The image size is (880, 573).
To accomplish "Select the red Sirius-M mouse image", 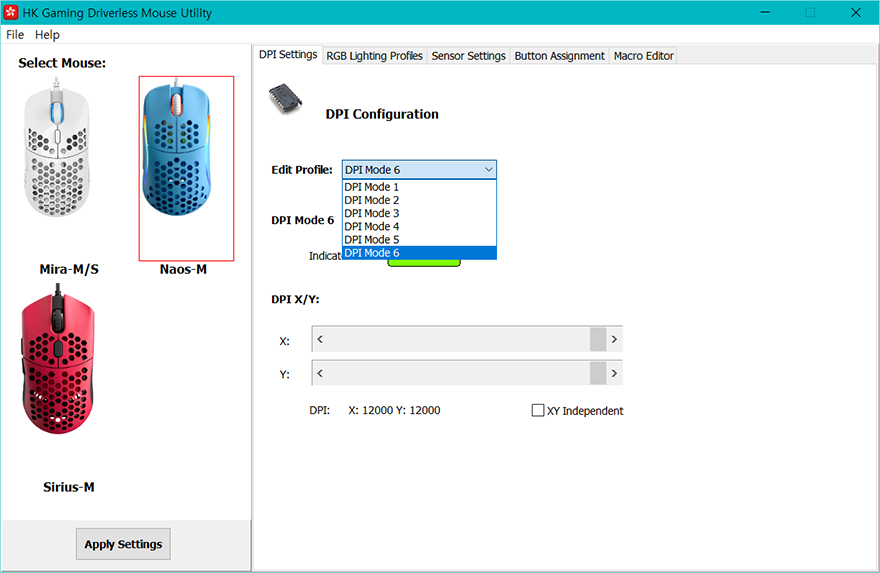I will [x=57, y=359].
